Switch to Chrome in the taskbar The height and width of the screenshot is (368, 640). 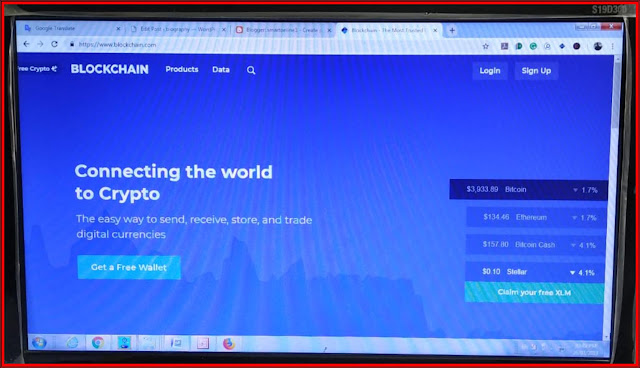98,343
